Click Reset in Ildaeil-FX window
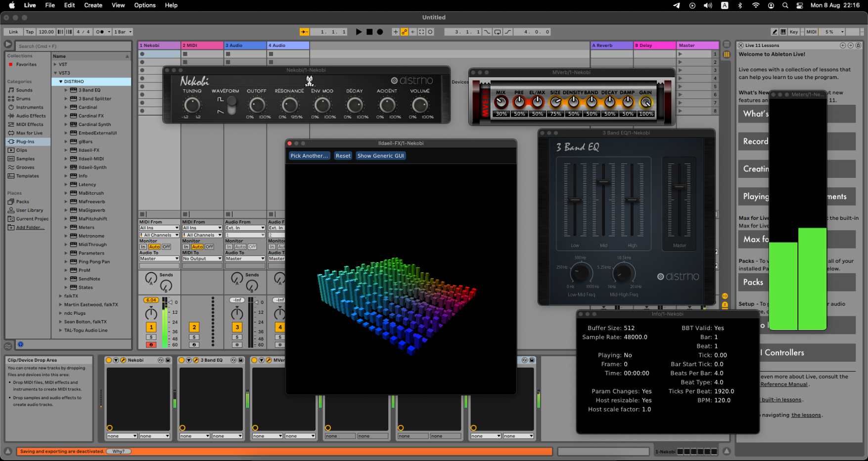The width and height of the screenshot is (868, 461). point(343,156)
